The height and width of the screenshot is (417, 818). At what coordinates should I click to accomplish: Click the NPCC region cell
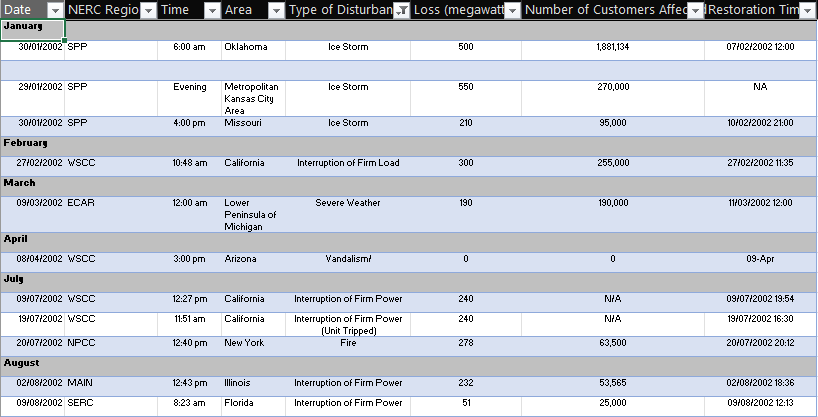point(111,347)
